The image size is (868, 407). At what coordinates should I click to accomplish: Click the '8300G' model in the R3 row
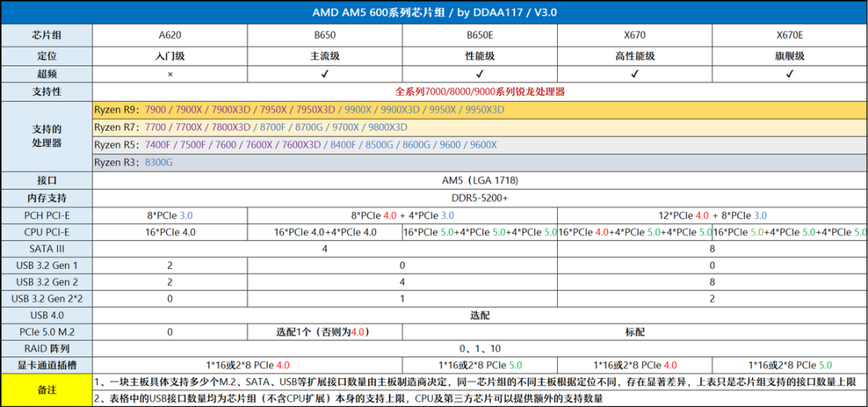pyautogui.click(x=158, y=163)
